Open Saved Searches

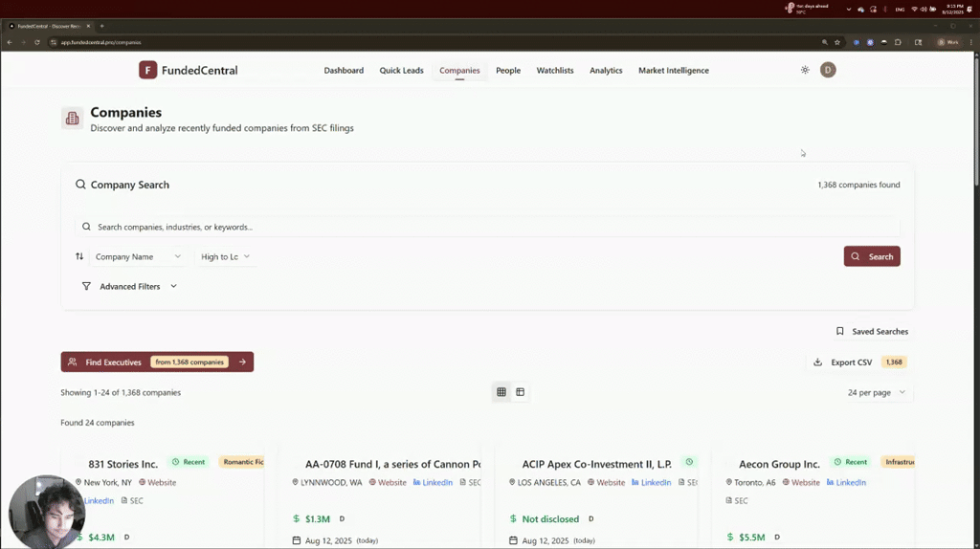tap(873, 332)
